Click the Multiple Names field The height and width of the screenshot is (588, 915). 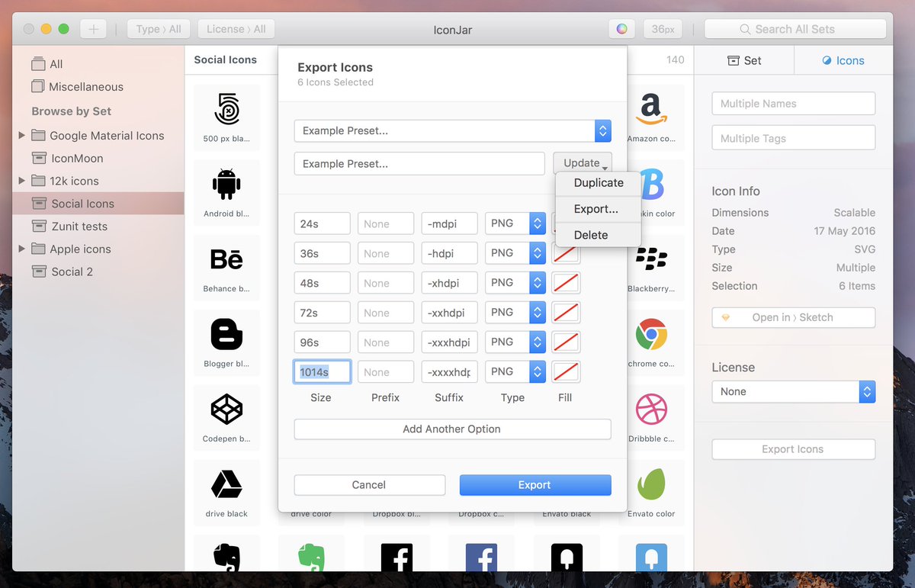tap(793, 104)
